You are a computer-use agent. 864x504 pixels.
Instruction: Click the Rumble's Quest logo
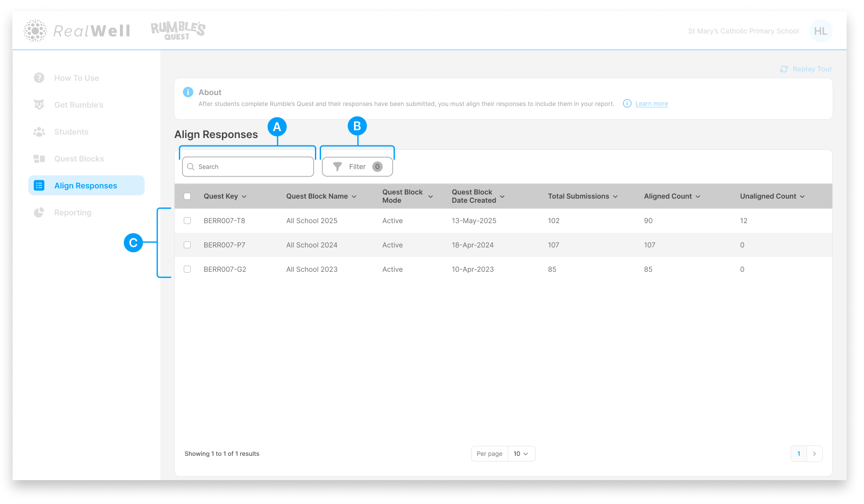pyautogui.click(x=178, y=30)
